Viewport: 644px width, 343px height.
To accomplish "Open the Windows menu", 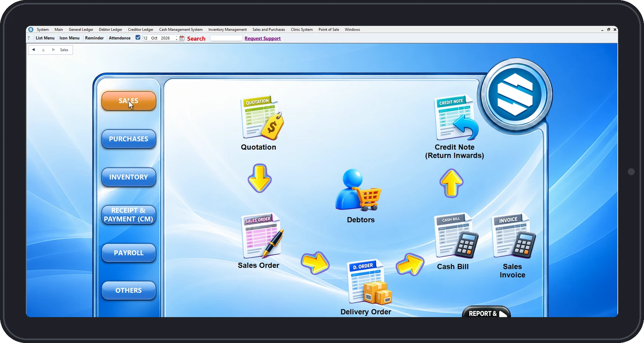I will [352, 30].
